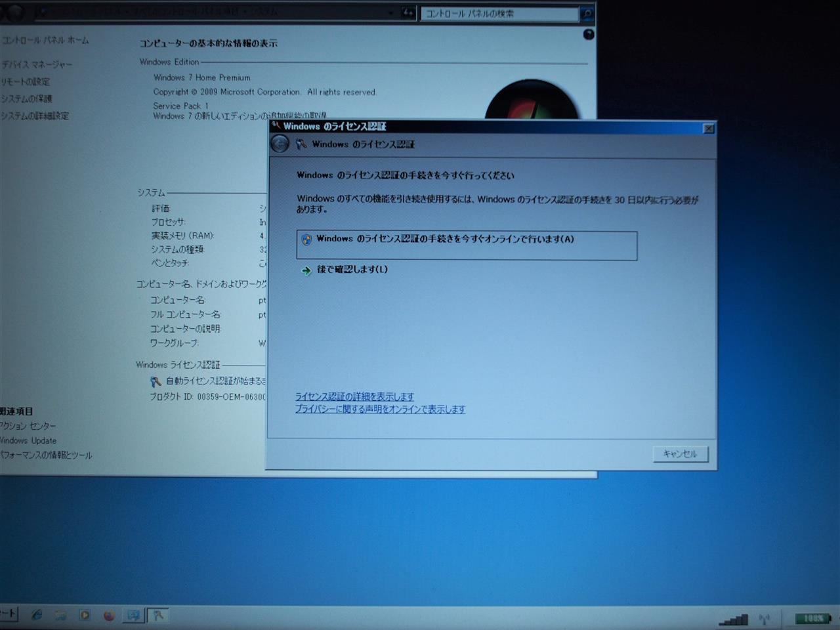Viewport: 840px width, 630px height.
Task: Click the キャンセル button
Action: point(681,453)
